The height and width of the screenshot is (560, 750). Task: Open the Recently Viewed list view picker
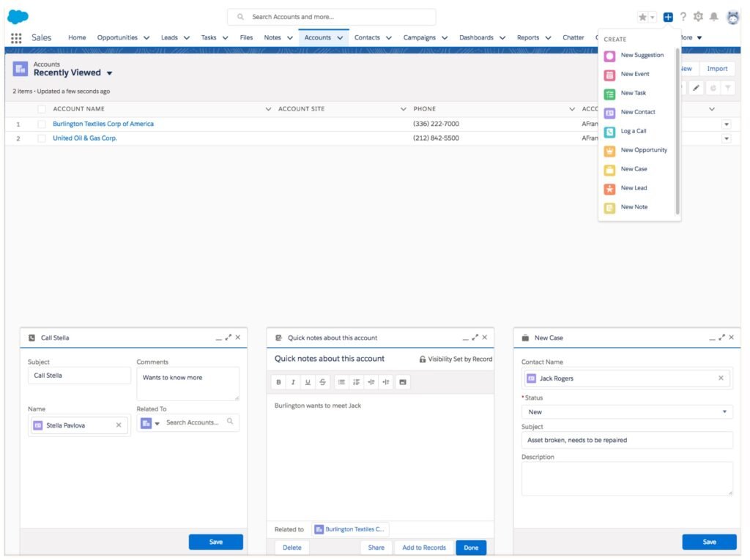[x=109, y=73]
